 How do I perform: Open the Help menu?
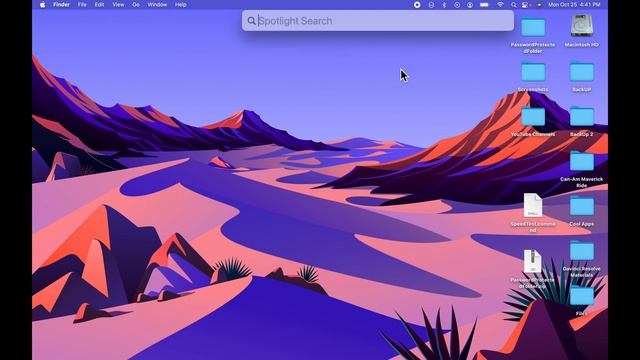coord(180,5)
